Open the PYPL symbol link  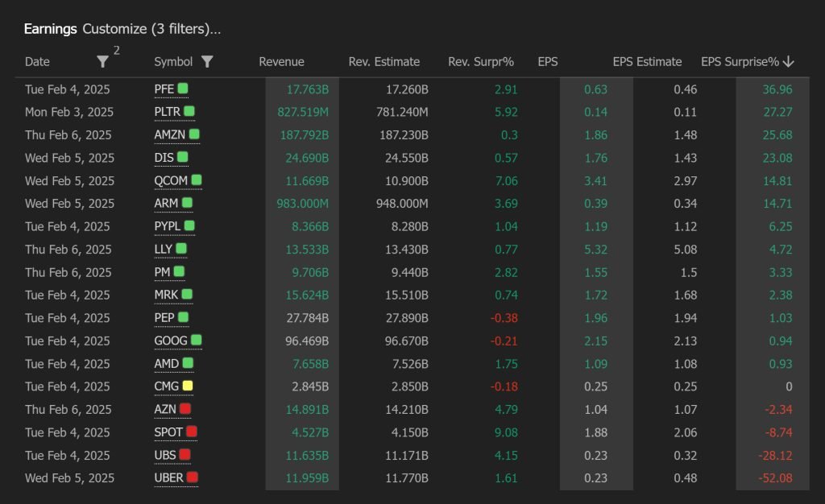pyautogui.click(x=168, y=226)
